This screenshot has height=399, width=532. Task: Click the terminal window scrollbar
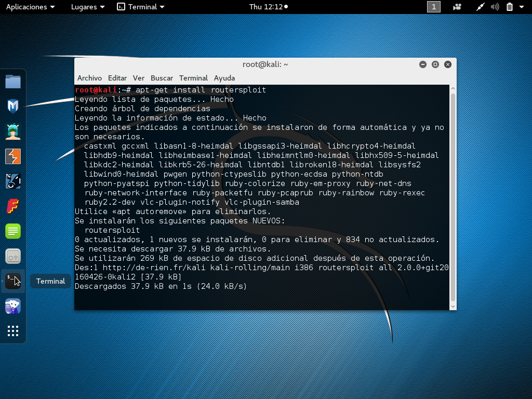[x=453, y=197]
